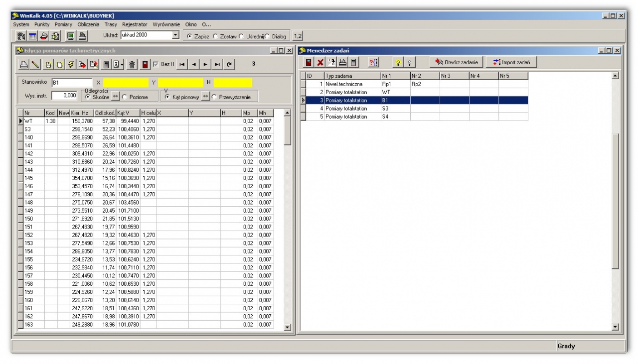Select the Zostaw radio button
638x364 pixels.
pyautogui.click(x=215, y=36)
